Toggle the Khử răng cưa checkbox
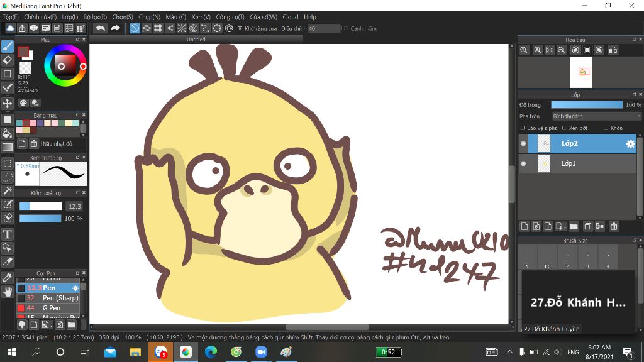This screenshot has width=644, height=362. point(240,29)
